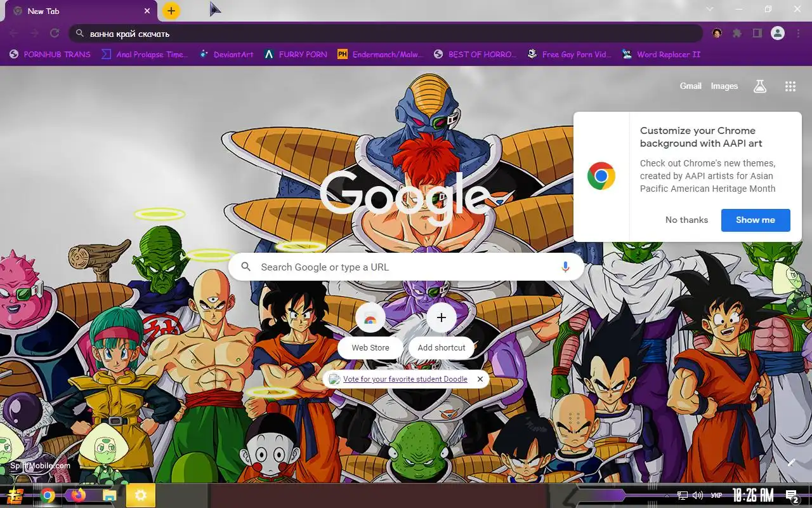Viewport: 812px width, 508px height.
Task: Click the taskbar clock showing 10:26 AM
Action: point(752,496)
